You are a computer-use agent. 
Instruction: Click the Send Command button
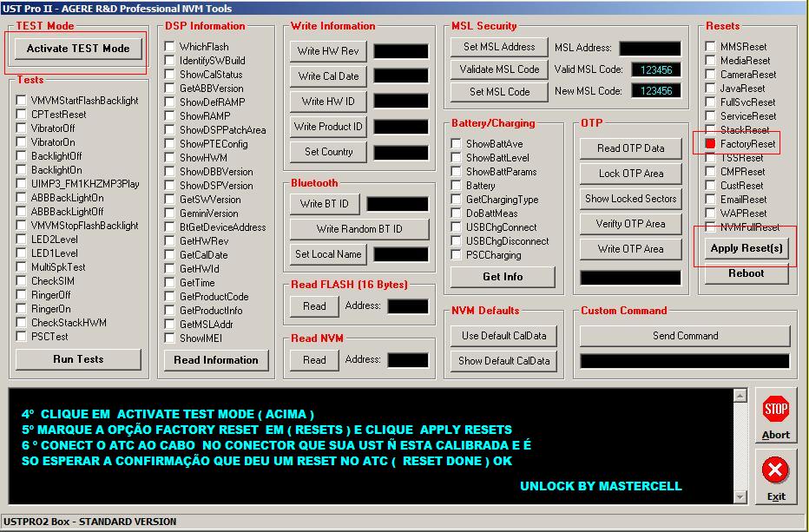coord(685,336)
